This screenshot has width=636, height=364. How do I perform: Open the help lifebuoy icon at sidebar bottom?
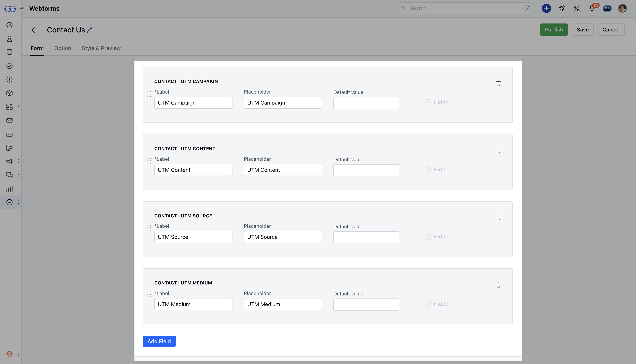[9, 354]
